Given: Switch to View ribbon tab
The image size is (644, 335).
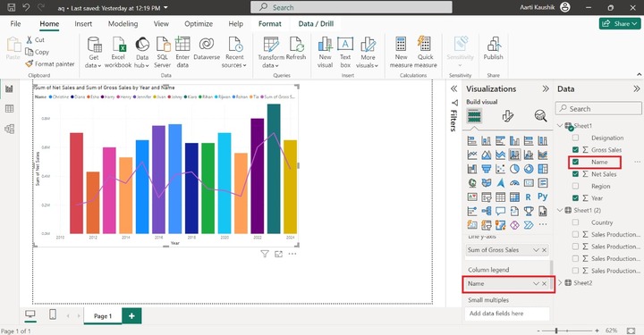Looking at the screenshot, I should tap(161, 24).
